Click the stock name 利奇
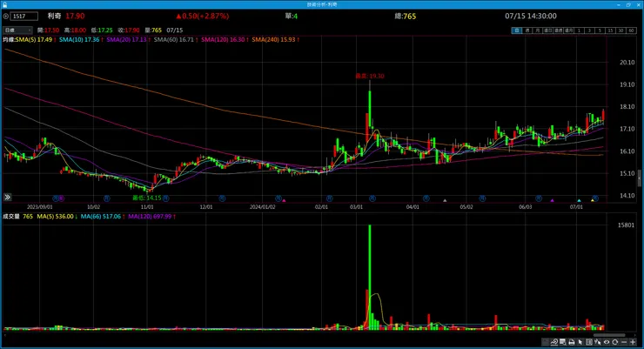 [x=54, y=16]
